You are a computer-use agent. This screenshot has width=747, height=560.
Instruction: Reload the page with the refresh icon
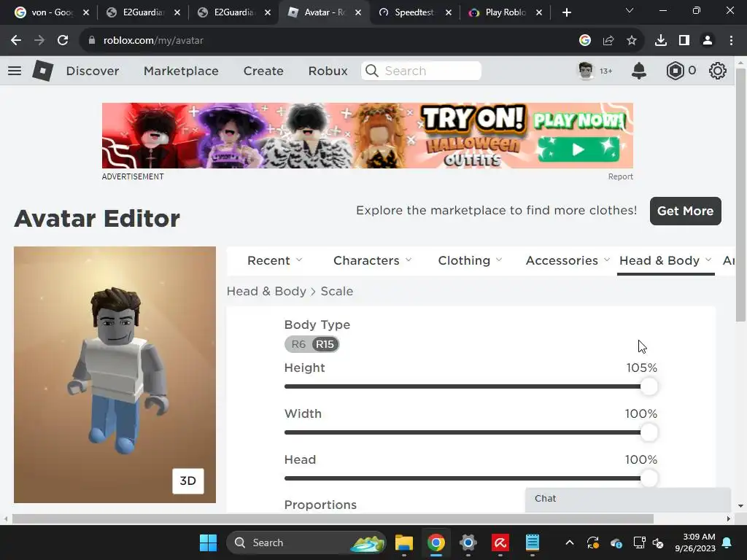point(63,41)
